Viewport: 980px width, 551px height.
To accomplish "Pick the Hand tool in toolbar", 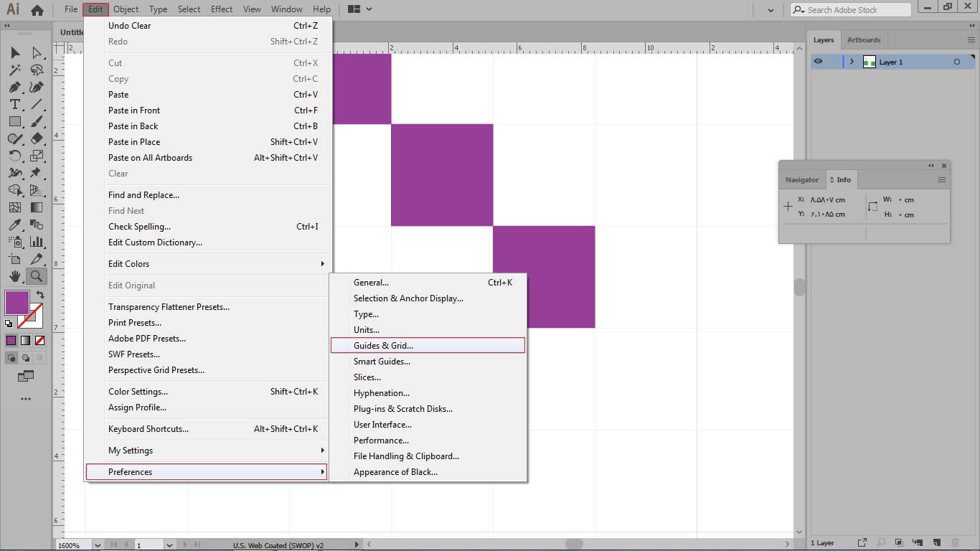I will 14,276.
